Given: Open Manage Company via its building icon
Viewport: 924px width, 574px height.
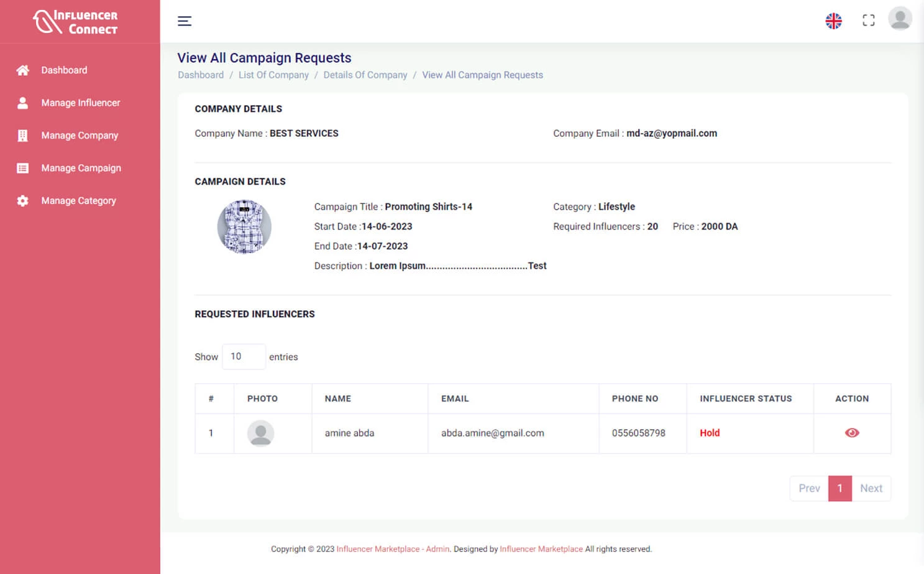Looking at the screenshot, I should (x=23, y=136).
